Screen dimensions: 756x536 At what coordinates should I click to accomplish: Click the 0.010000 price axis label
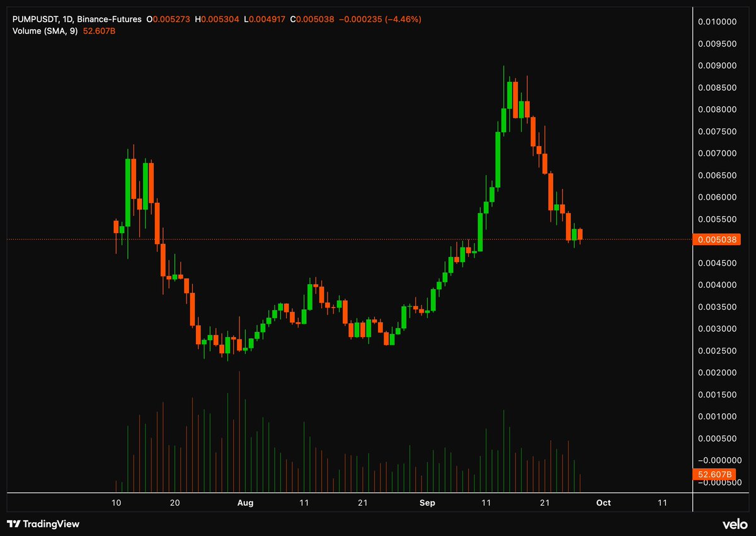717,22
